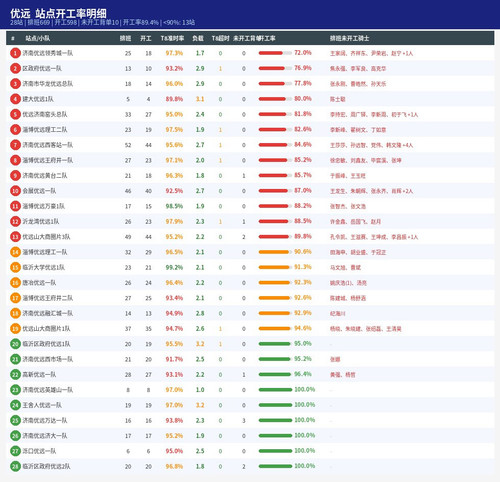Image resolution: width=500 pixels, height=482 pixels.
Task: Click the red rank 5 badge
Action: tap(15, 114)
